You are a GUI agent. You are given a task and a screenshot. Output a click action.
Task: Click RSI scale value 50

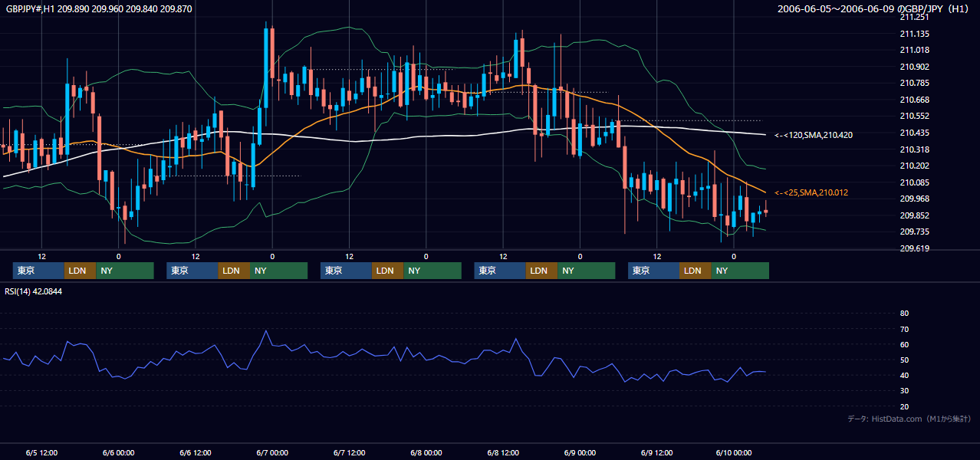904,360
